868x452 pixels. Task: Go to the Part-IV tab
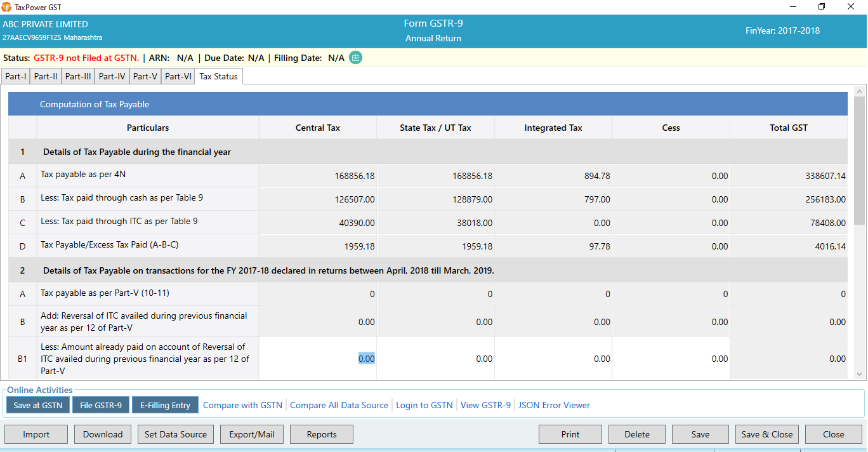[112, 76]
